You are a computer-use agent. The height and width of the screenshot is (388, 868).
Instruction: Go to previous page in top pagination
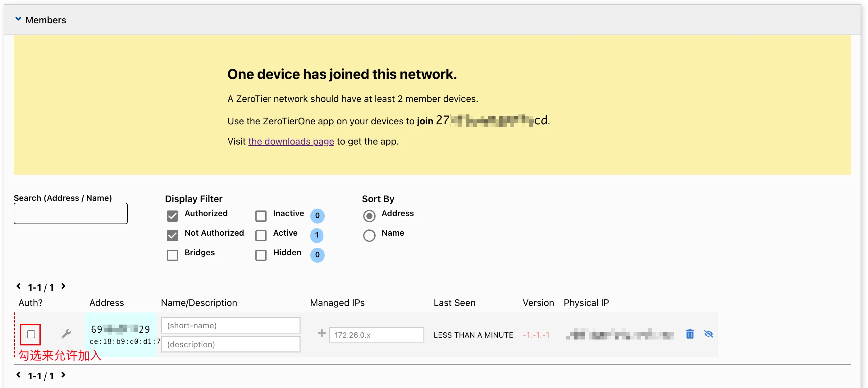19,286
